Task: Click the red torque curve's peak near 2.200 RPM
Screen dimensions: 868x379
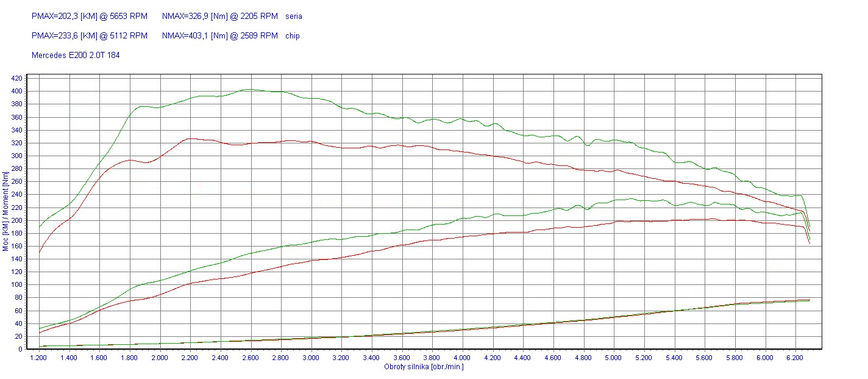Action: pos(190,139)
